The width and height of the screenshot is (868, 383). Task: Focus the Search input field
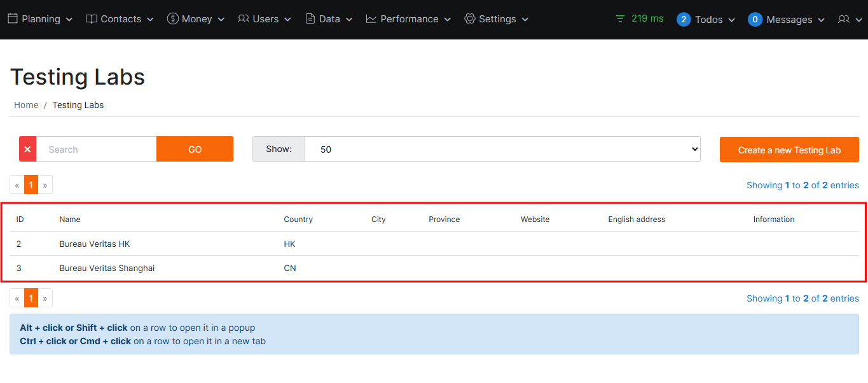[96, 149]
